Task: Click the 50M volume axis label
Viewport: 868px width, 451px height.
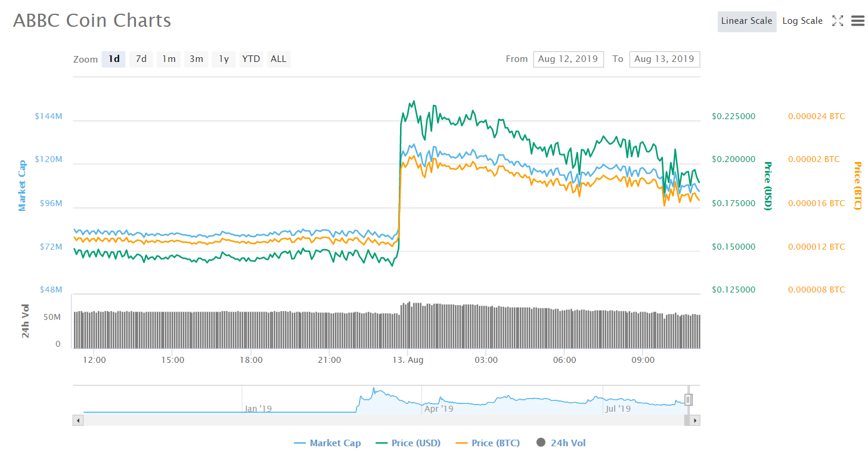Action: pyautogui.click(x=51, y=317)
